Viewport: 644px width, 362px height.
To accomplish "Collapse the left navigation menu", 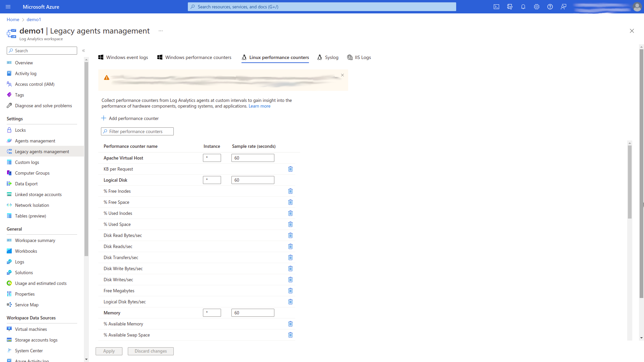I will tap(84, 51).
